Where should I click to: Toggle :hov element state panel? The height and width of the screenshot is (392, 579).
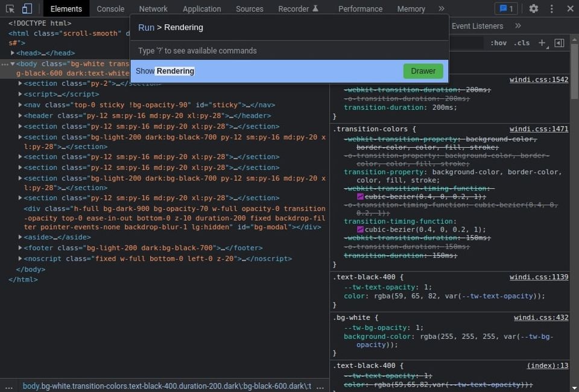(x=498, y=43)
